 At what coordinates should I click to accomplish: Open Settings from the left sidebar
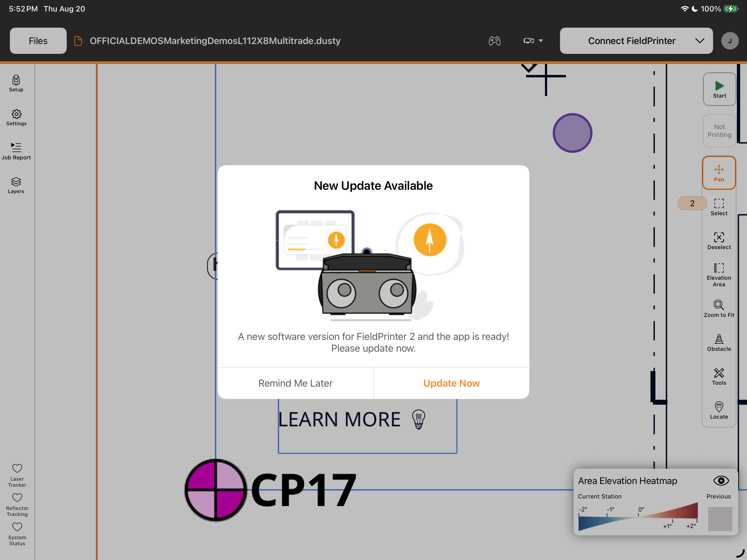pos(16,118)
